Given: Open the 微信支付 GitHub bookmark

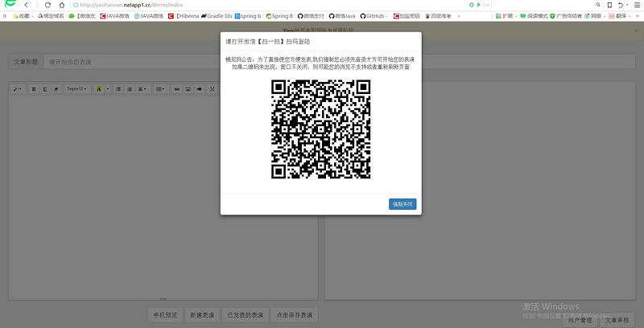Looking at the screenshot, I should 311,16.
